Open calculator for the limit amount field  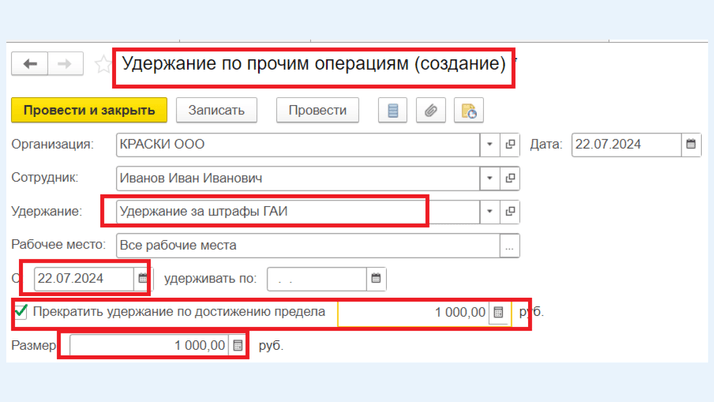(499, 312)
